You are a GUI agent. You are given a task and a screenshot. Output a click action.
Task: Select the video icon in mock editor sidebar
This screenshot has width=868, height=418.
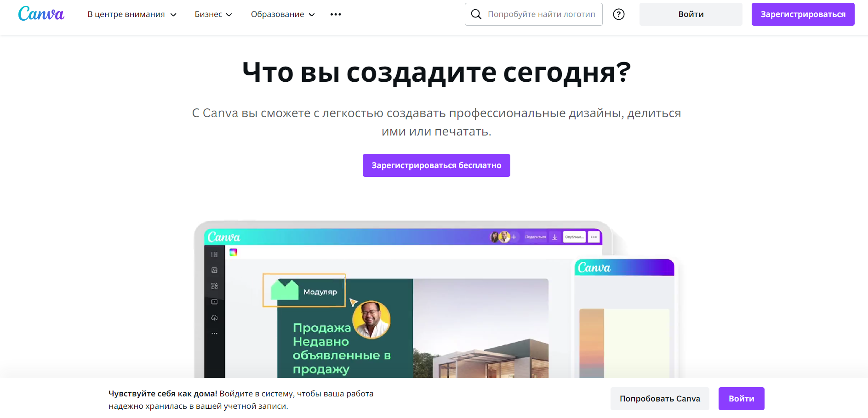pos(214,302)
